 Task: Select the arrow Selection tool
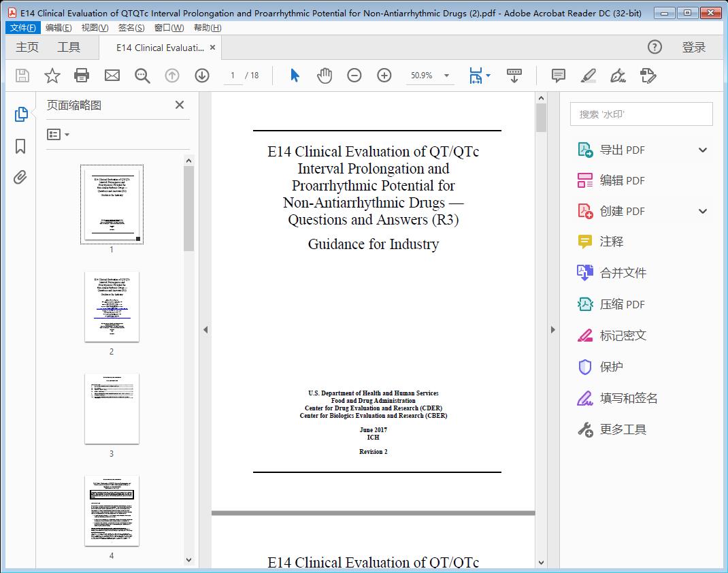tap(295, 76)
